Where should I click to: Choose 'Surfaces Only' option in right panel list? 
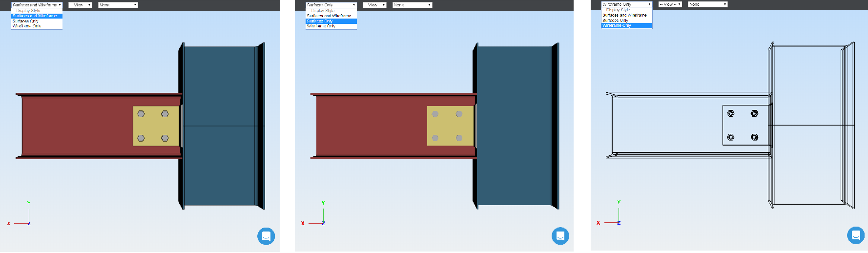point(627,21)
